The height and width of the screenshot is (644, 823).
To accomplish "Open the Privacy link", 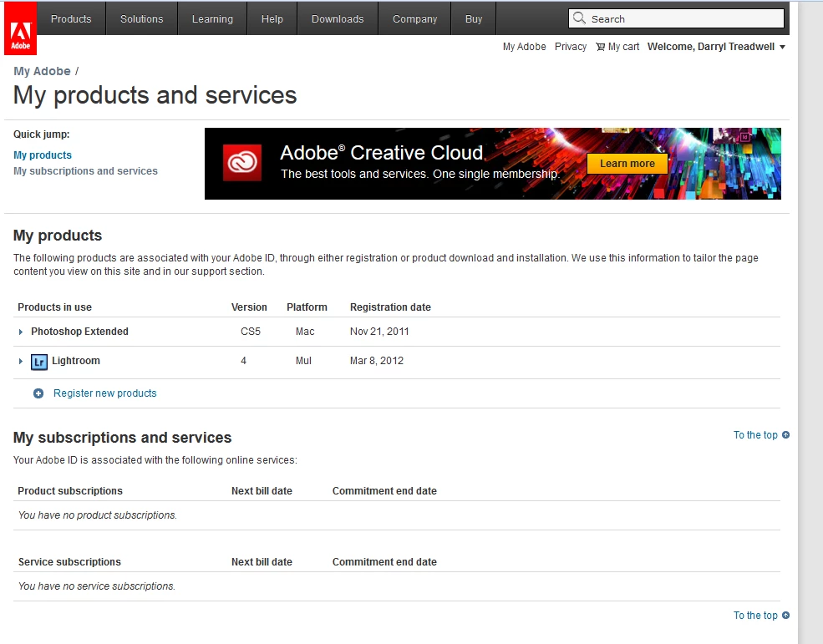I will [x=571, y=47].
